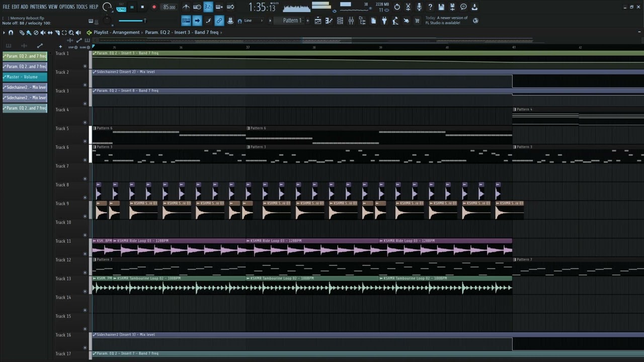Open undo history

397,7
